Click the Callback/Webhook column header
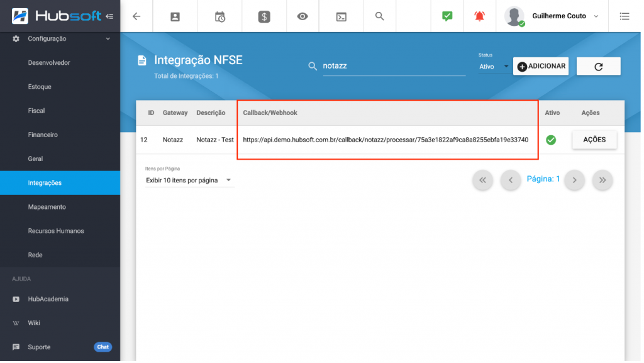644x363 pixels. [270, 113]
